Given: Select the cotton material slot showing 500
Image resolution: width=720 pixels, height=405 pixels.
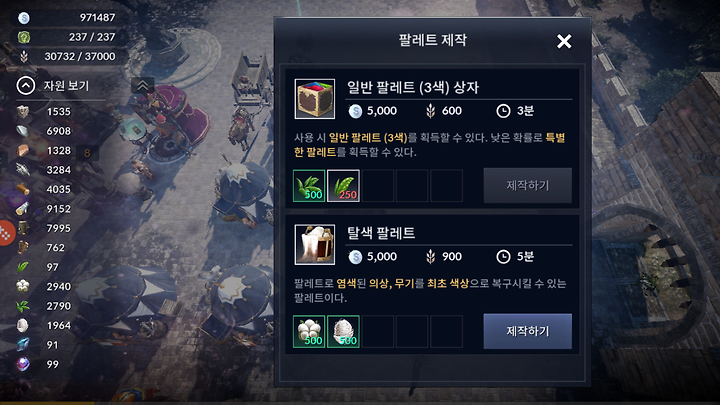Looking at the screenshot, I should pos(309,332).
